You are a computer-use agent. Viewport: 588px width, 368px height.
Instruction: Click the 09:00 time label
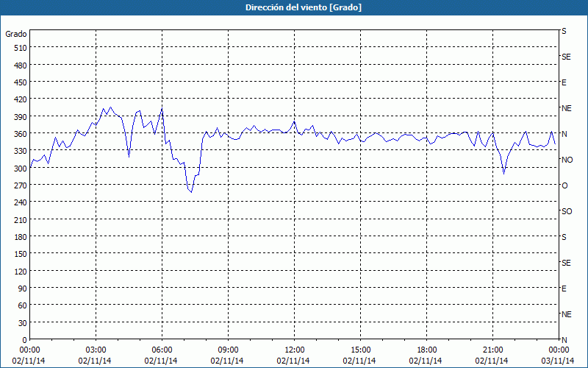[228, 350]
